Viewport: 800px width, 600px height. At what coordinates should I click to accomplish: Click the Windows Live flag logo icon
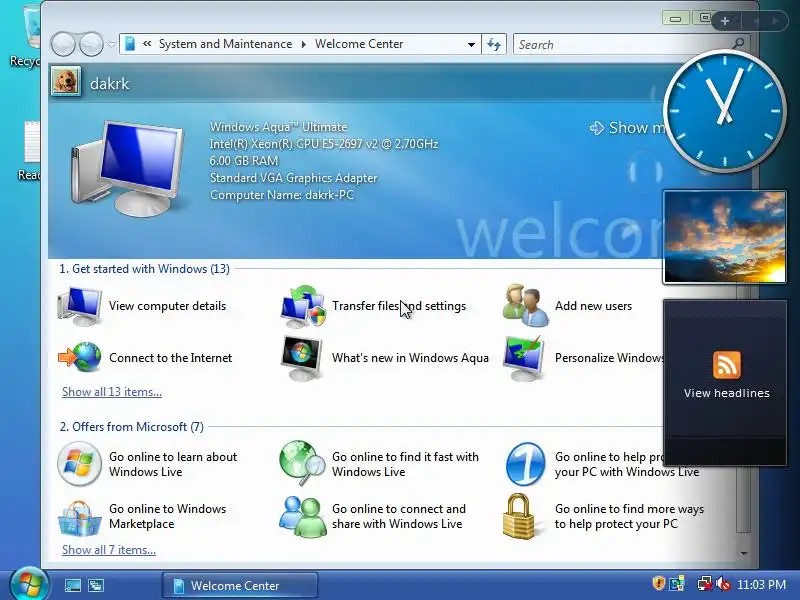79,464
